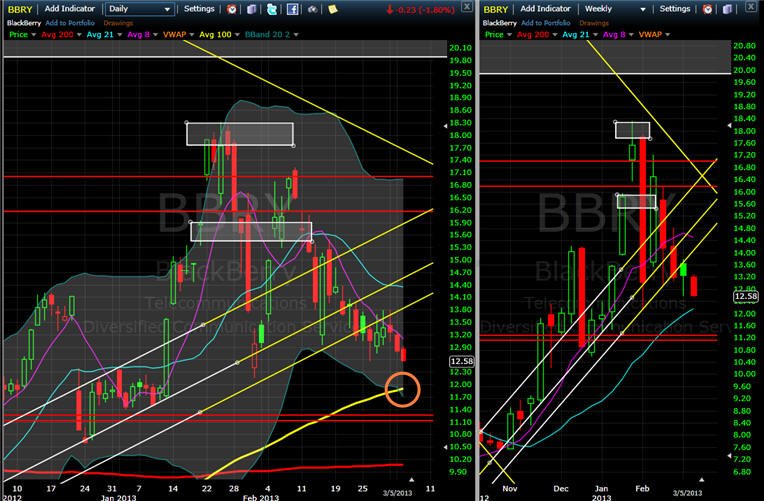Expand the Avg 100 indicator options

(219, 35)
